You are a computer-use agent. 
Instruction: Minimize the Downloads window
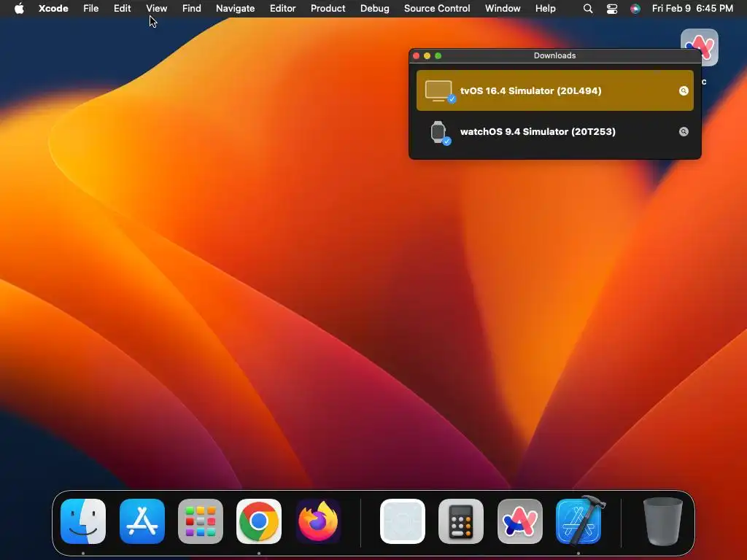coord(427,55)
